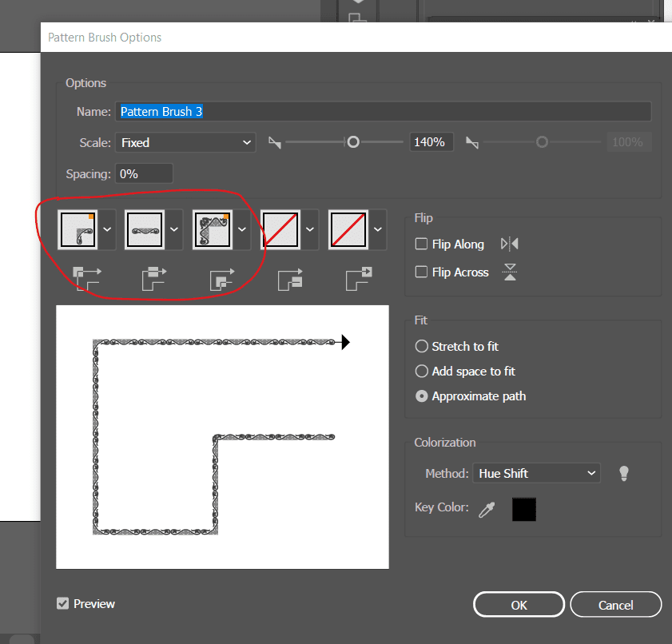Enable the Flip Along checkbox

click(421, 244)
